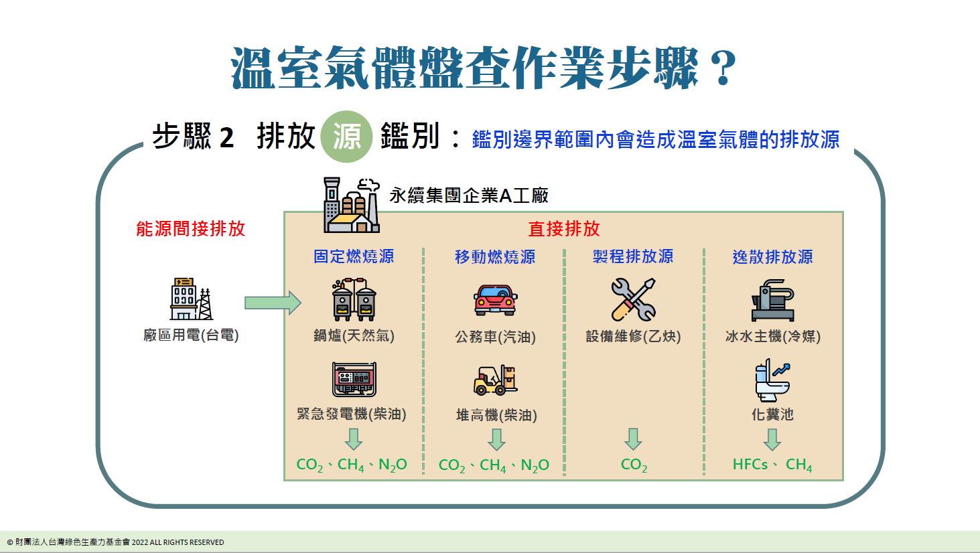The width and height of the screenshot is (980, 553).
Task: Click the green circle with 源 character
Action: click(x=346, y=137)
